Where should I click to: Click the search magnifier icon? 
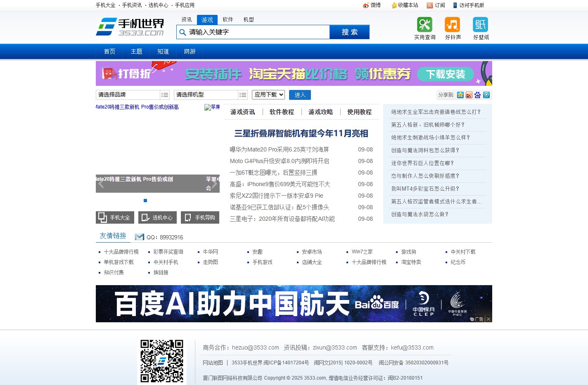pyautogui.click(x=183, y=32)
